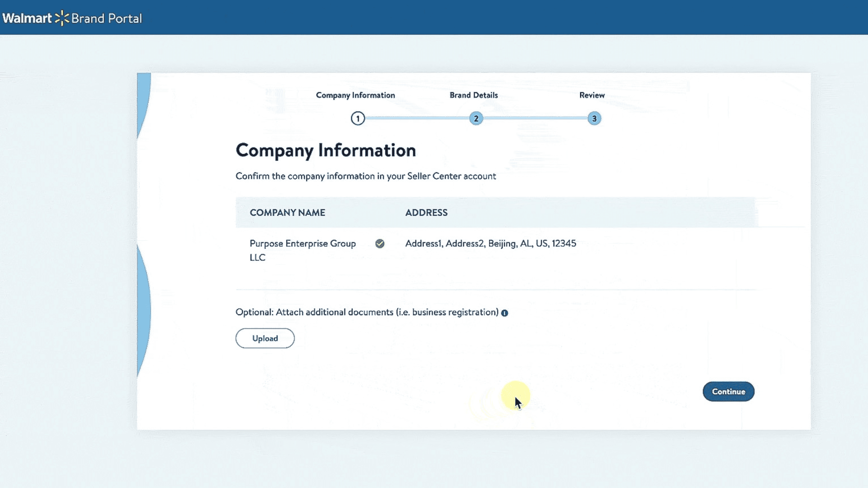Image resolution: width=868 pixels, height=488 pixels.
Task: Select Purpose Enterprise Group LLC company entry
Action: click(302, 250)
